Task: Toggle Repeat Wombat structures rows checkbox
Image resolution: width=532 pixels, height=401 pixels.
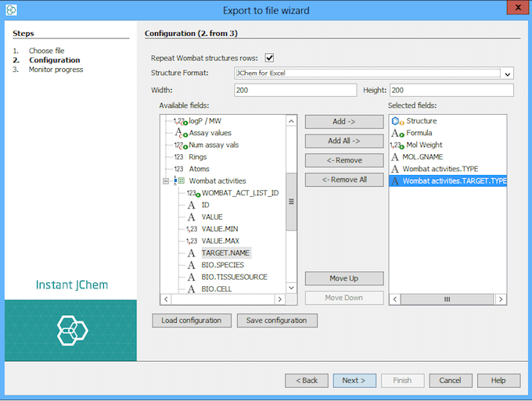Action: click(269, 58)
